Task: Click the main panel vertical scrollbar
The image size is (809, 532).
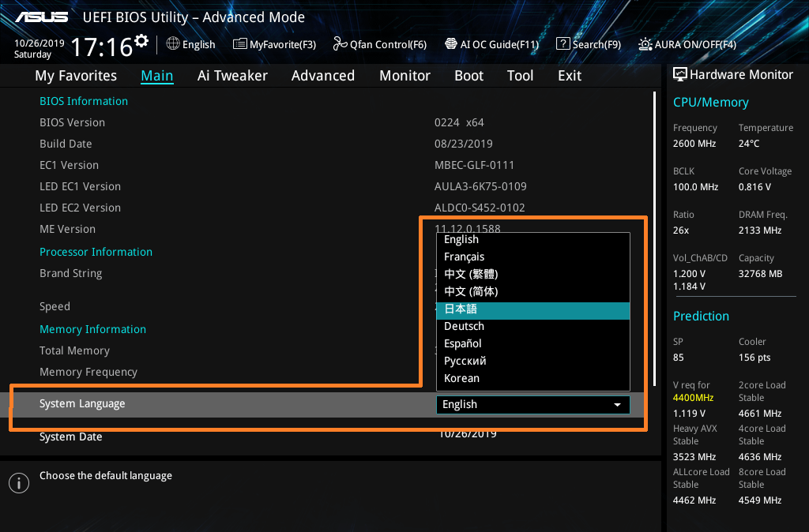Action: click(x=654, y=237)
